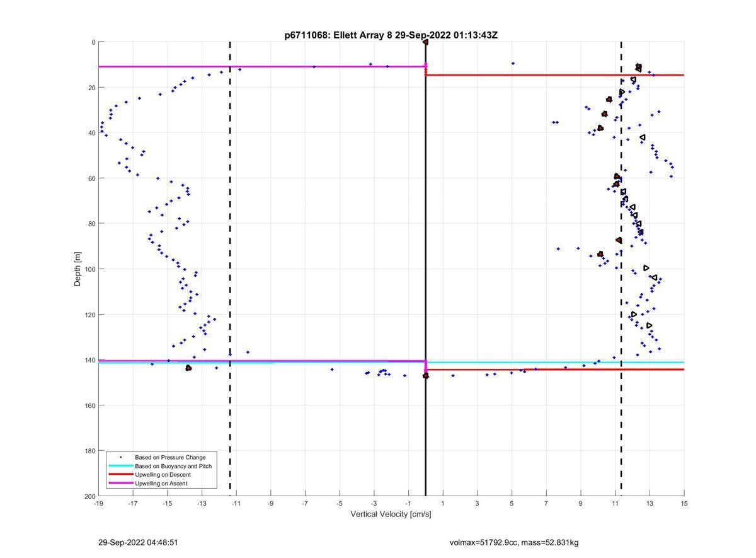Click legend entry 'Based on Pressure Change'
The width and height of the screenshot is (756, 558).
click(x=170, y=457)
